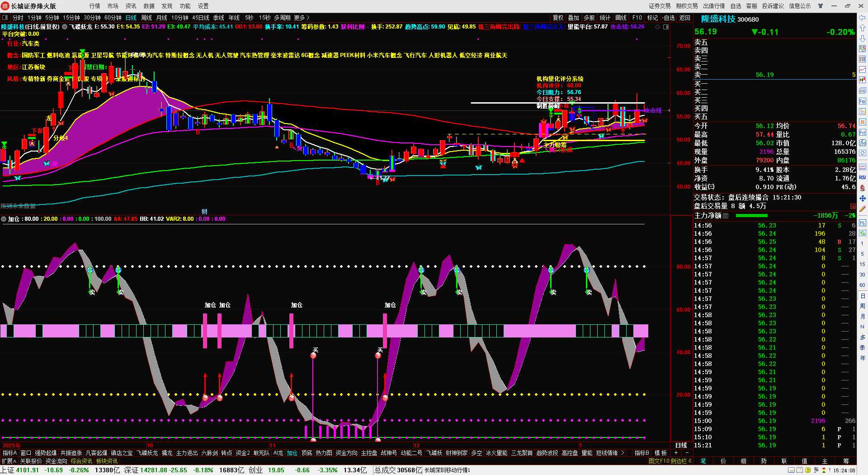Click the Fiz sidebar icon

click(863, 133)
